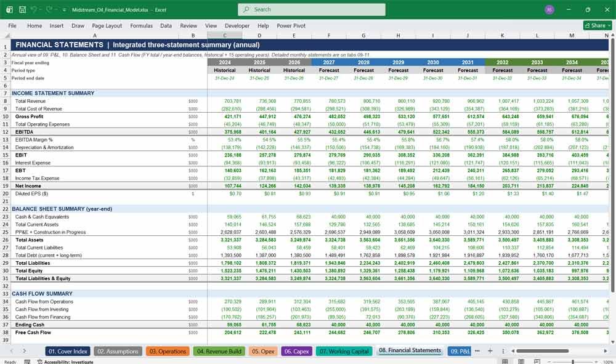The image size is (616, 364).
Task: Open the user account avatar
Action: pyautogui.click(x=549, y=9)
